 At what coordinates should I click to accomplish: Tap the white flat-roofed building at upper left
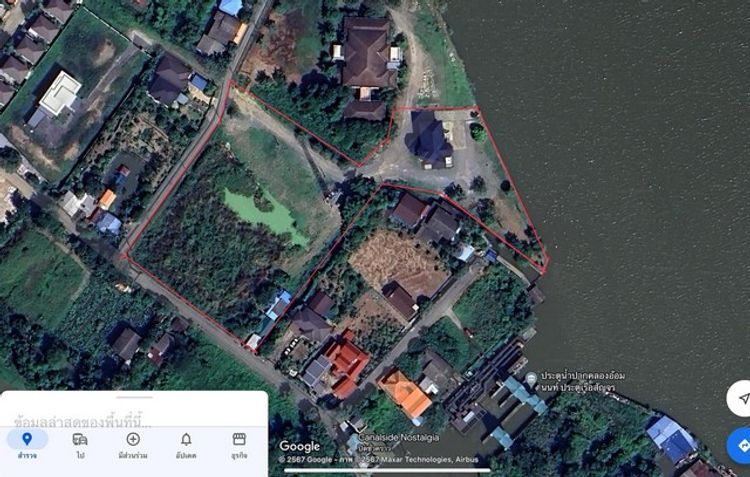[60, 93]
